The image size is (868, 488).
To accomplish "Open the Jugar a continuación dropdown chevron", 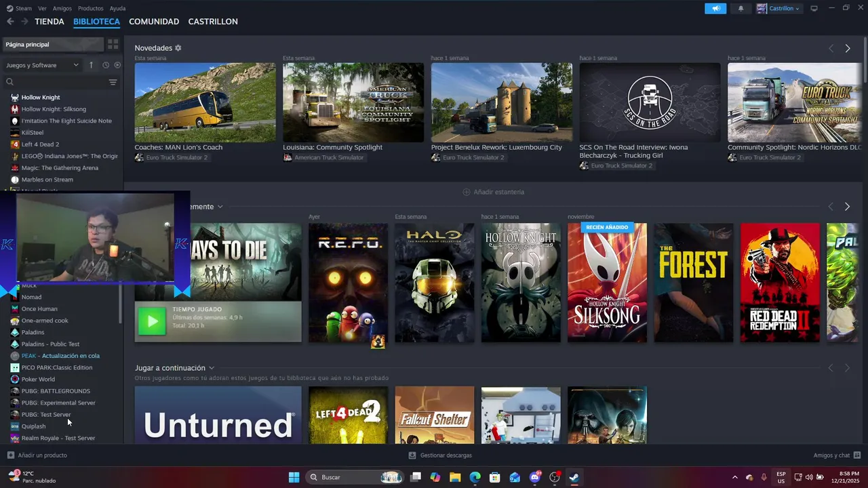I will pyautogui.click(x=211, y=368).
